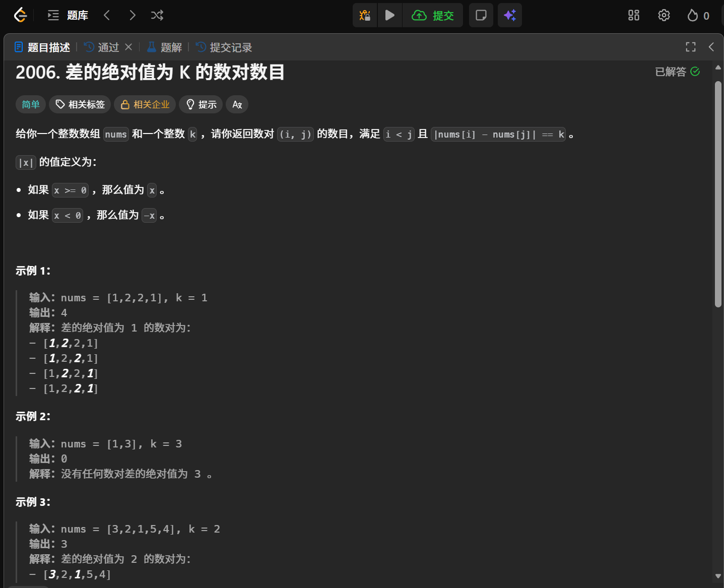Switch to 通过 tab

[102, 47]
